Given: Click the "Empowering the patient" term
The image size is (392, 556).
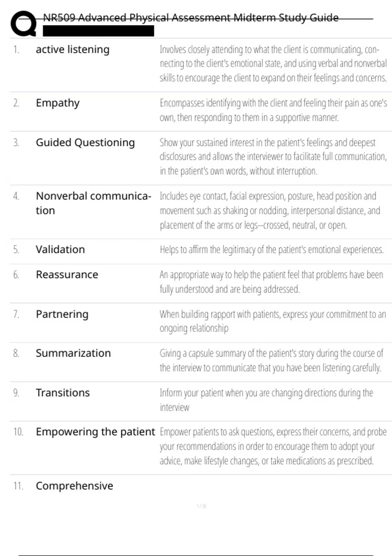Looking at the screenshot, I should click(x=95, y=432).
